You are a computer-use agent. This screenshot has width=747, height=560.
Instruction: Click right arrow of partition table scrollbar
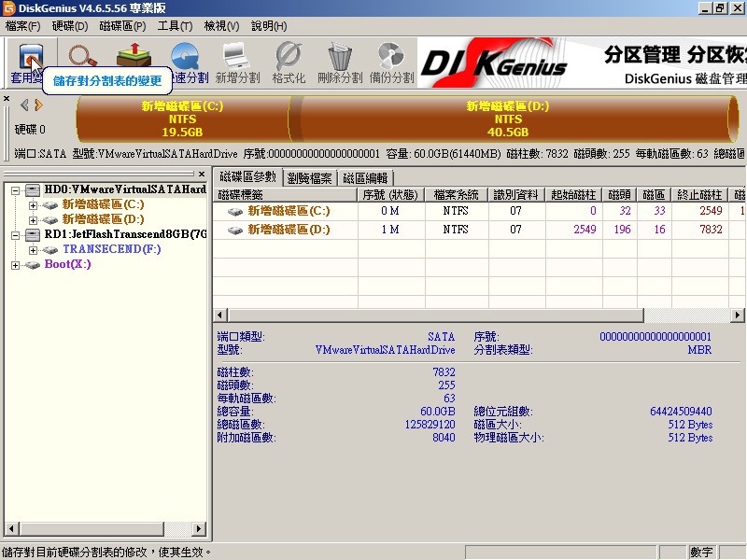point(739,315)
